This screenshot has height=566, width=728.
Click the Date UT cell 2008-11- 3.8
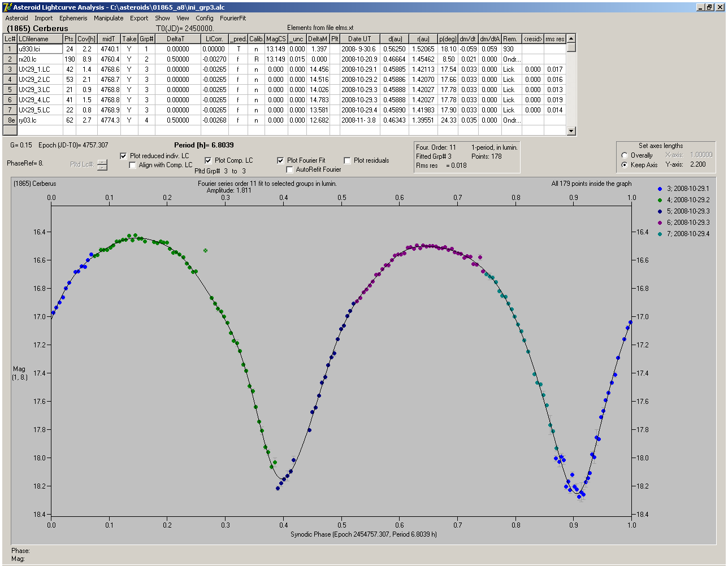[359, 120]
